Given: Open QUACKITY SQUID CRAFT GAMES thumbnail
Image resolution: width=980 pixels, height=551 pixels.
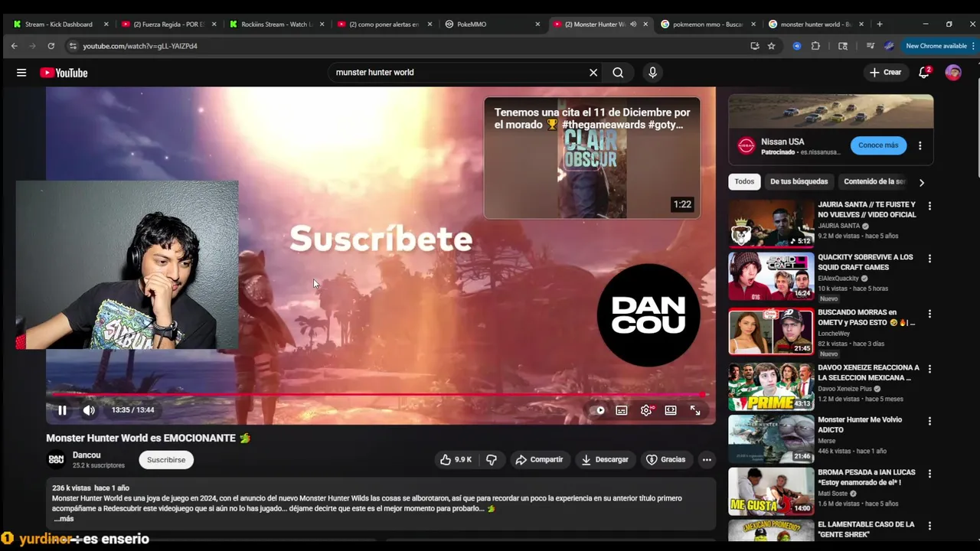Looking at the screenshot, I should (x=771, y=276).
